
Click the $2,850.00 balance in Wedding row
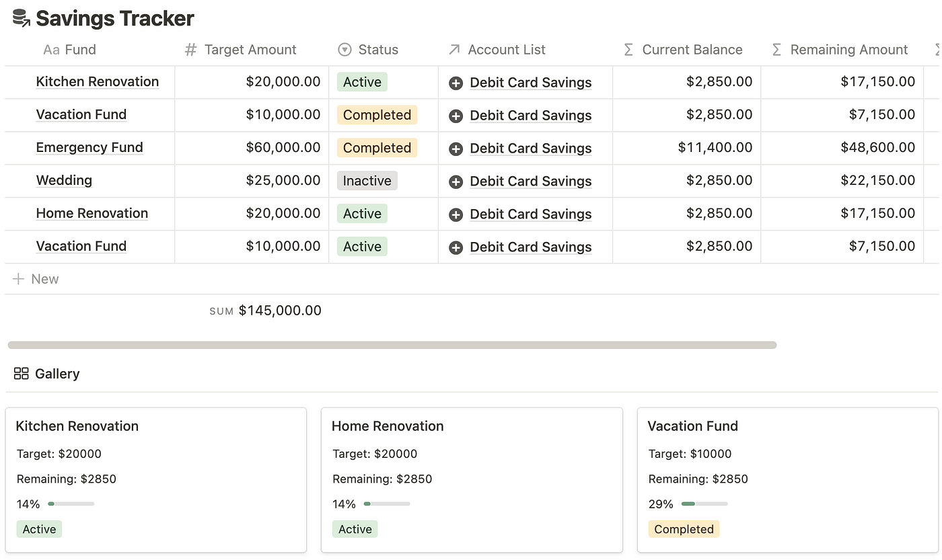687,181
